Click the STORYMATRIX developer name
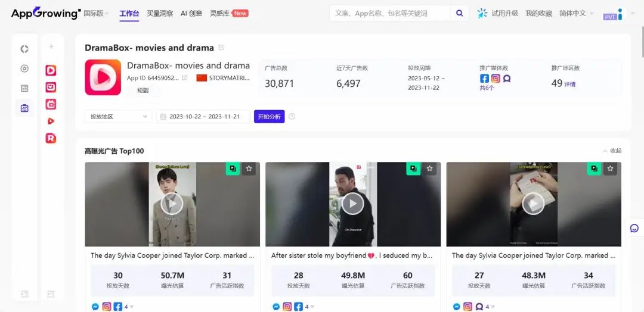The height and width of the screenshot is (312, 644). click(229, 78)
